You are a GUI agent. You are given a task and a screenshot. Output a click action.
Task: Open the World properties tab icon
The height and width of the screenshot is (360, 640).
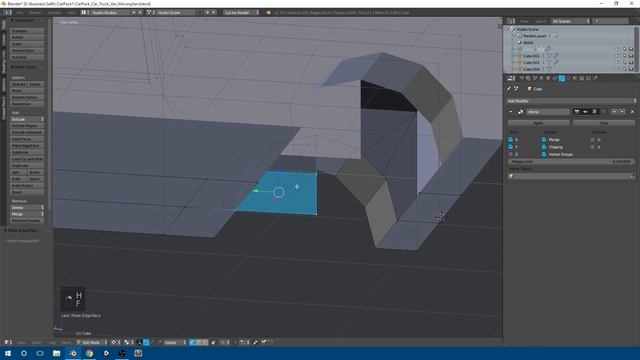[x=541, y=78]
